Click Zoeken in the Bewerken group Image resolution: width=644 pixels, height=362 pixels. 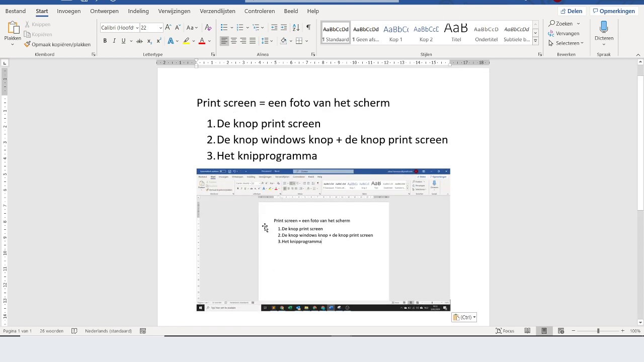click(x=564, y=24)
